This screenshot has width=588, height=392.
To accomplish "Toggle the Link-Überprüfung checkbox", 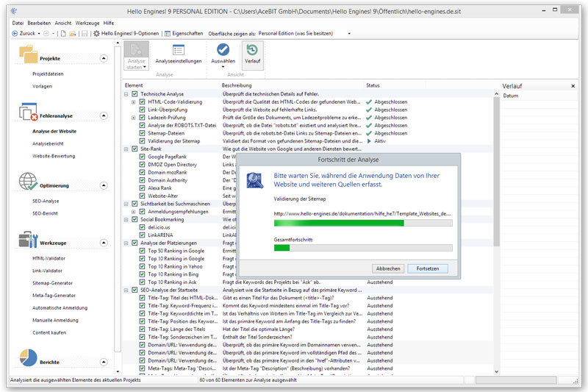I will click(x=142, y=110).
